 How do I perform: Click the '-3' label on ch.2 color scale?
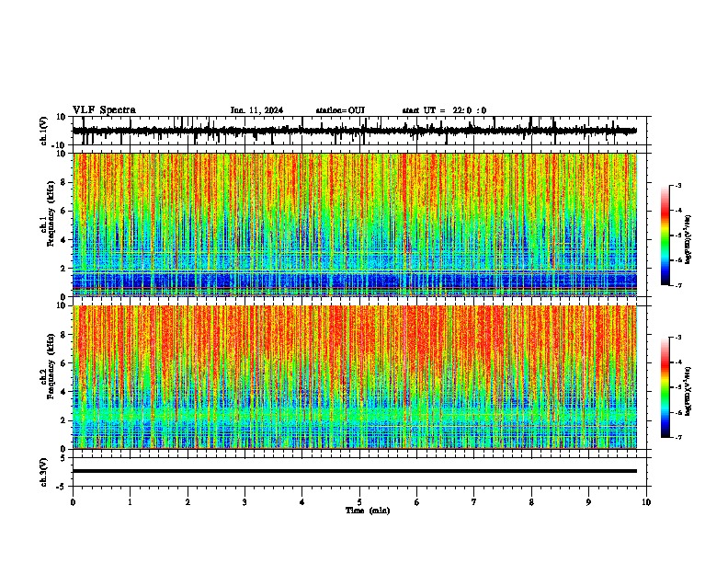point(678,338)
